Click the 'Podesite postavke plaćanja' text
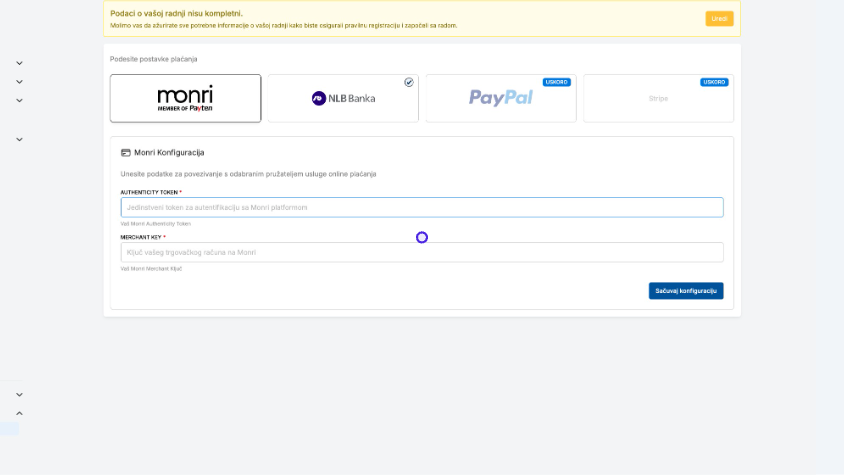The height and width of the screenshot is (475, 844). coord(153,59)
